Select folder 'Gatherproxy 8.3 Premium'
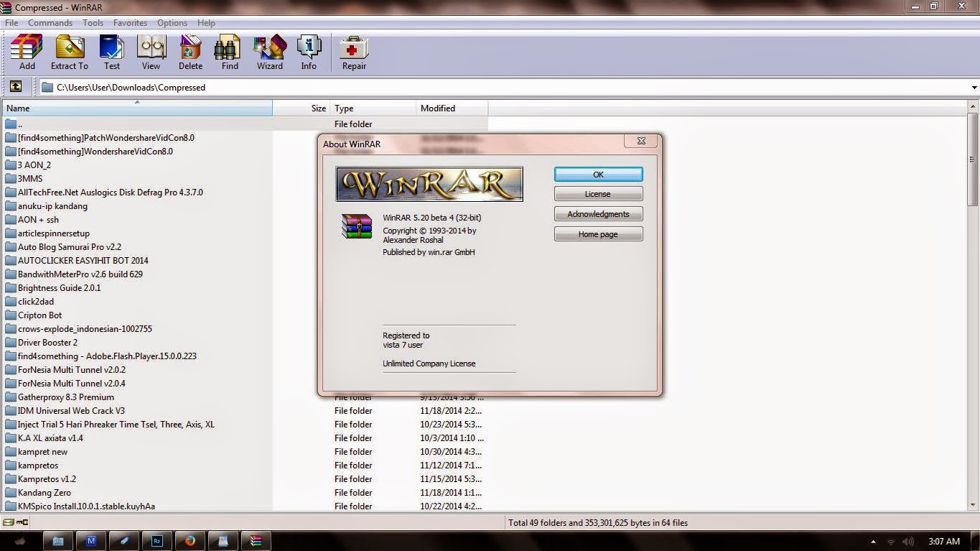This screenshot has height=551, width=980. pyautogui.click(x=66, y=397)
